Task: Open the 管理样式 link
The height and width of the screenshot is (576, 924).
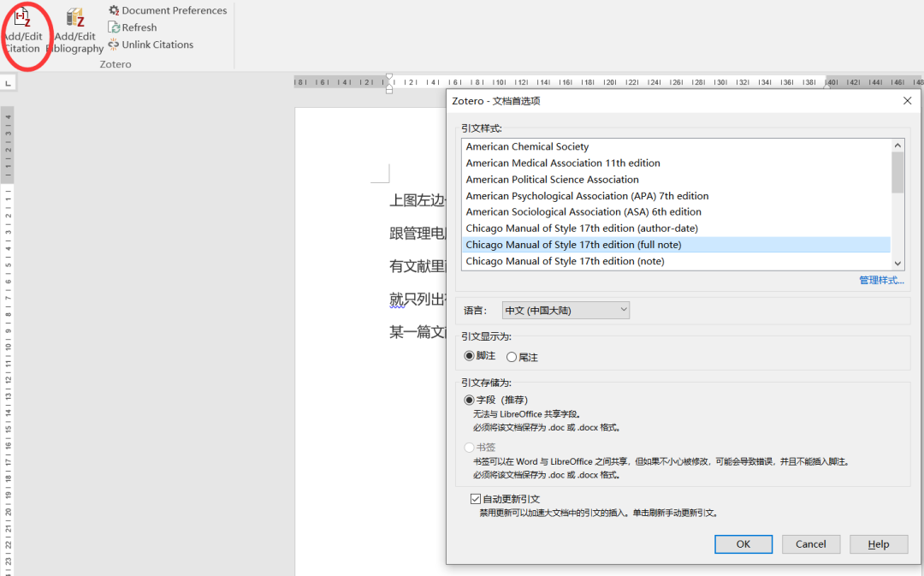Action: tap(881, 280)
